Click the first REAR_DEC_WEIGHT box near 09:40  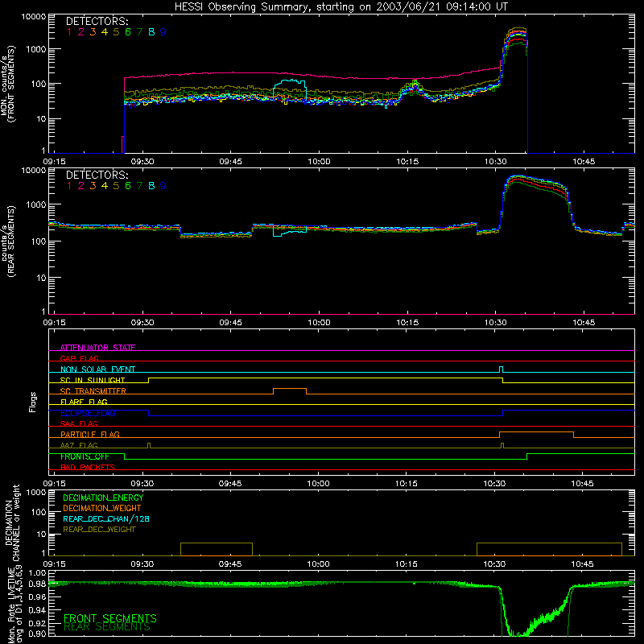point(217,549)
